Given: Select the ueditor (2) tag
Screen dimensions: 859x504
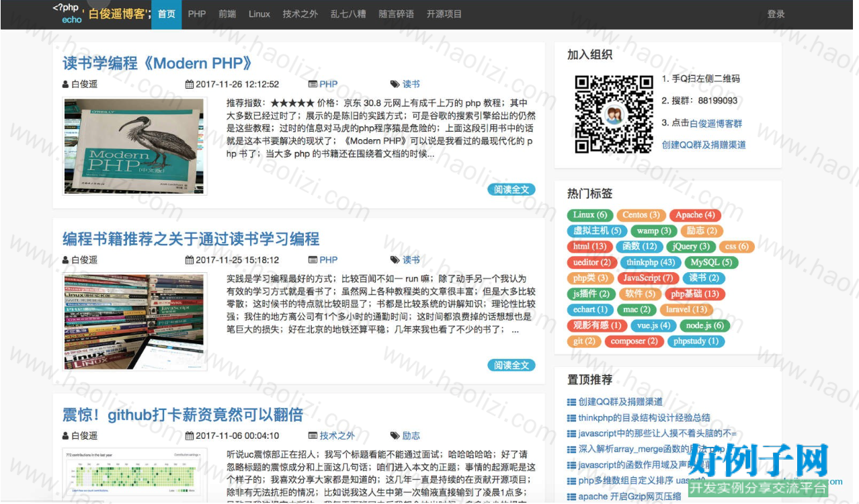Looking at the screenshot, I should pyautogui.click(x=592, y=262).
